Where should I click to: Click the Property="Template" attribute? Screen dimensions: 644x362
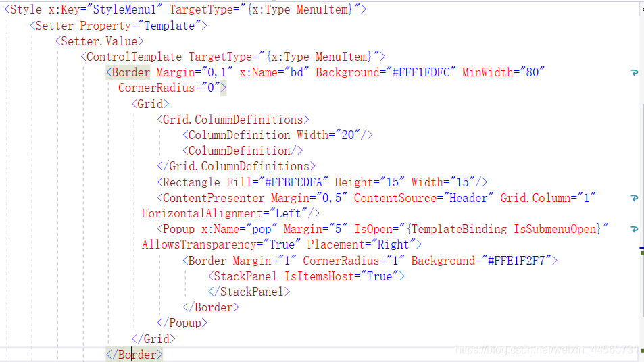tap(140, 26)
